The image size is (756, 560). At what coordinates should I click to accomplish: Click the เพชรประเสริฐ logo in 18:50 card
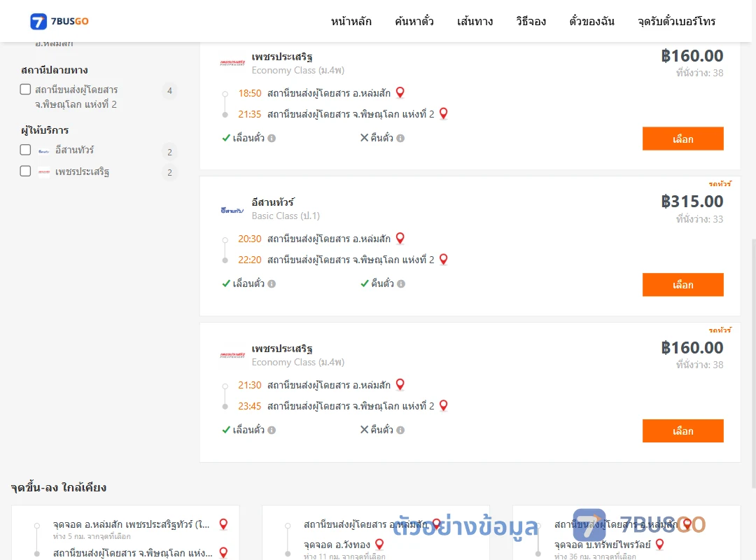click(x=232, y=63)
